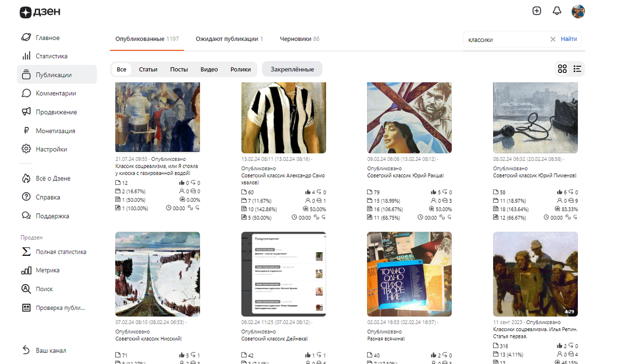Click the Продвижение megaphone icon

(x=26, y=112)
